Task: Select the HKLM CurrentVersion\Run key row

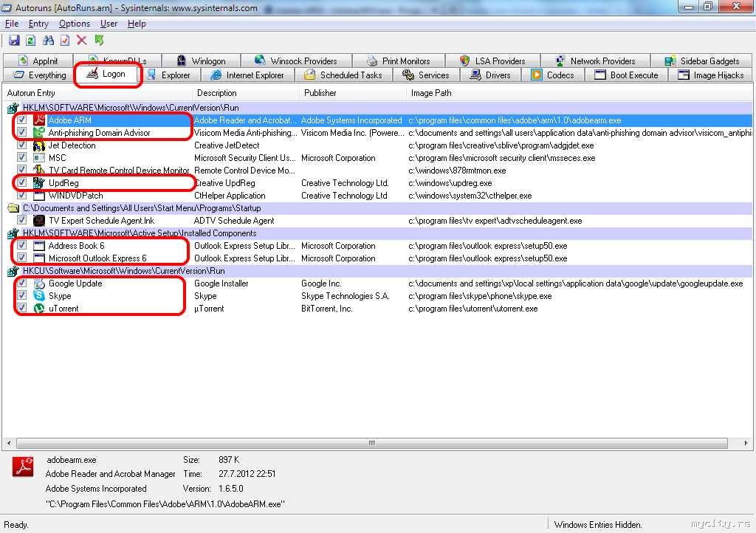Action: 379,108
